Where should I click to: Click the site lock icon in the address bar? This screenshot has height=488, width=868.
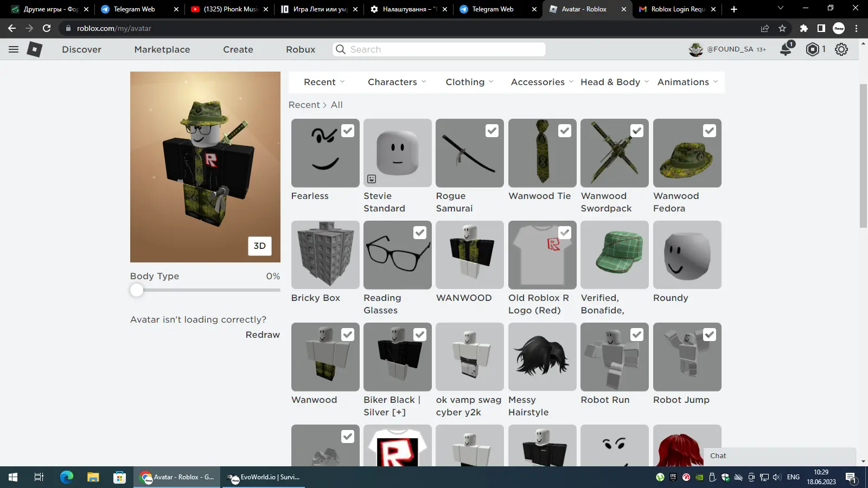point(68,28)
